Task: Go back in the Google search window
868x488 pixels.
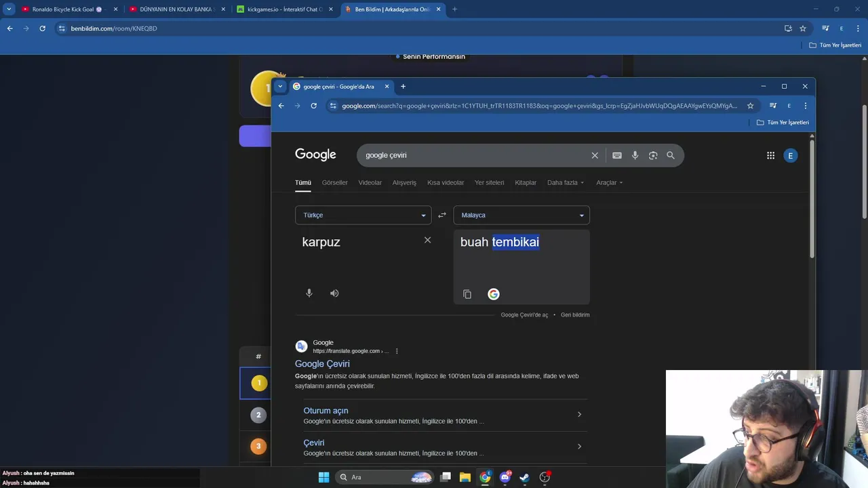Action: point(281,106)
